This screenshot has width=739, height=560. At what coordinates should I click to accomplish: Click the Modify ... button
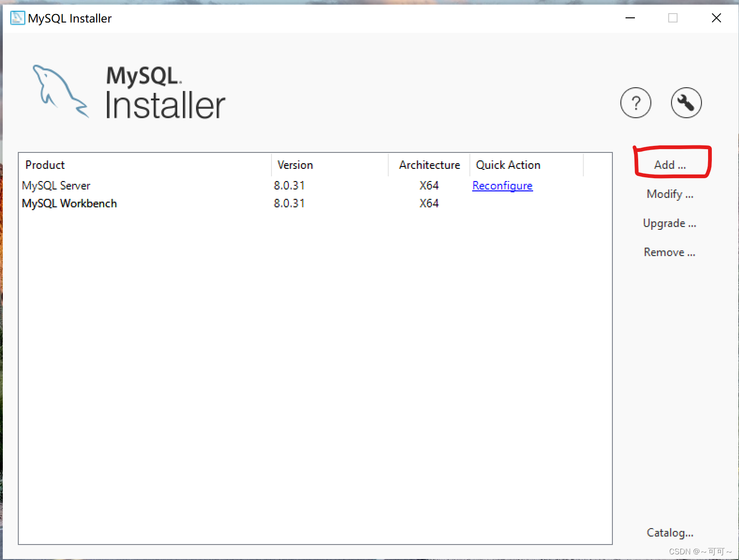click(670, 194)
